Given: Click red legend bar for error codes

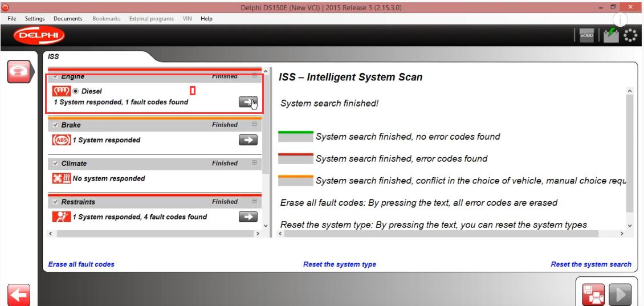Looking at the screenshot, I should pyautogui.click(x=296, y=158).
